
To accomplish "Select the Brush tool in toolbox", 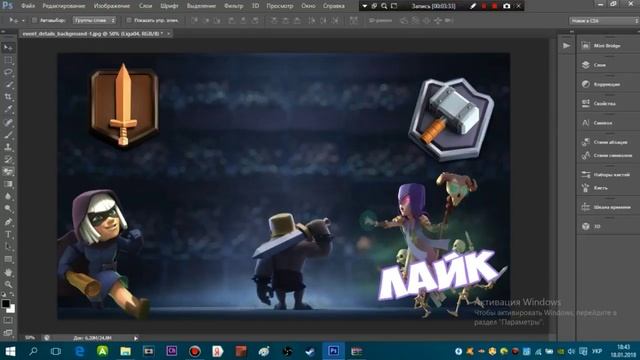I will point(8,135).
